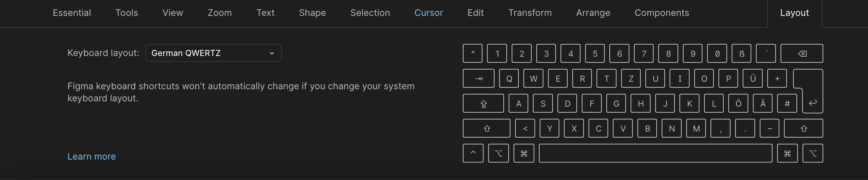Open the Zoom tab
Image resolution: width=868 pixels, height=180 pixels.
point(220,13)
